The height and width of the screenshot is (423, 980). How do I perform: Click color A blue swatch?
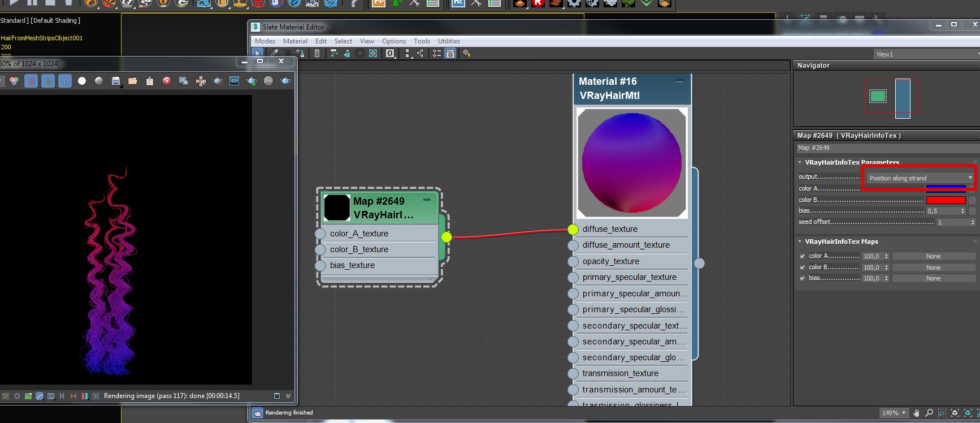tap(946, 188)
